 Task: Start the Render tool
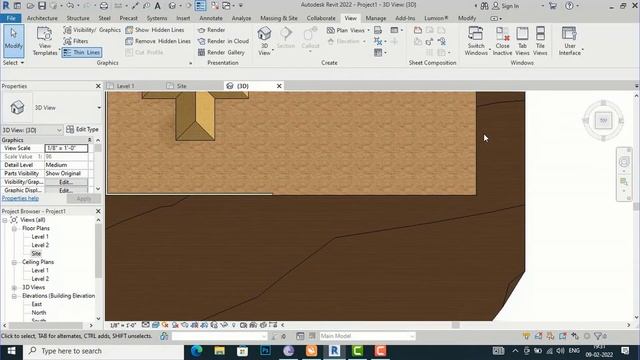click(211, 30)
